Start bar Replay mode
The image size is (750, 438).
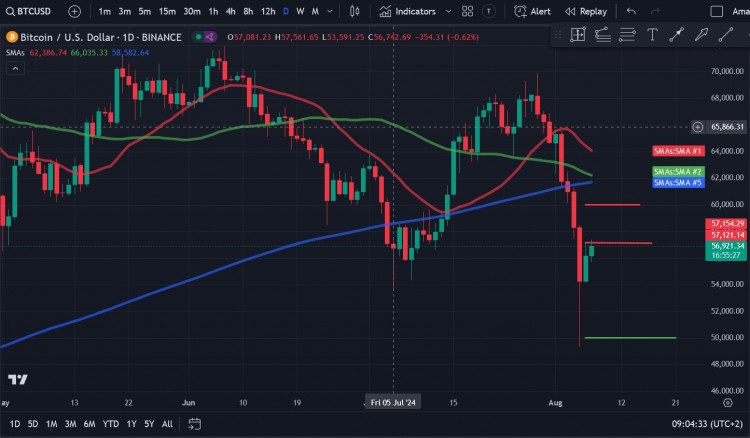pos(585,11)
